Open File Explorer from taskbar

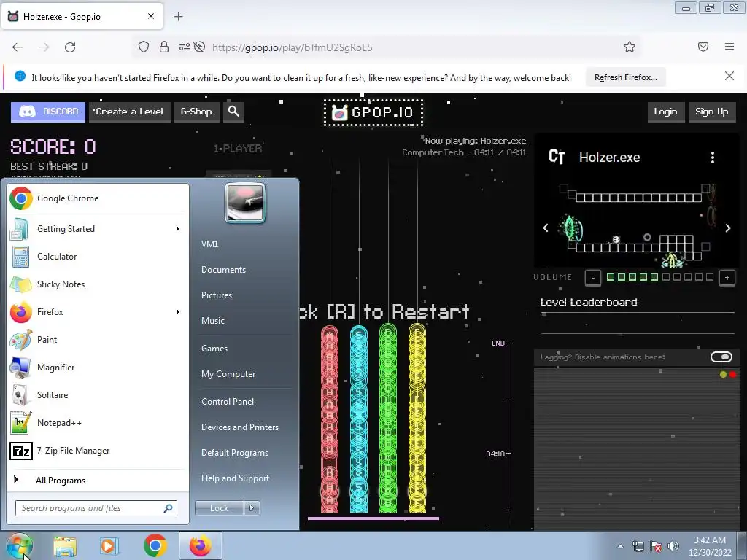65,545
